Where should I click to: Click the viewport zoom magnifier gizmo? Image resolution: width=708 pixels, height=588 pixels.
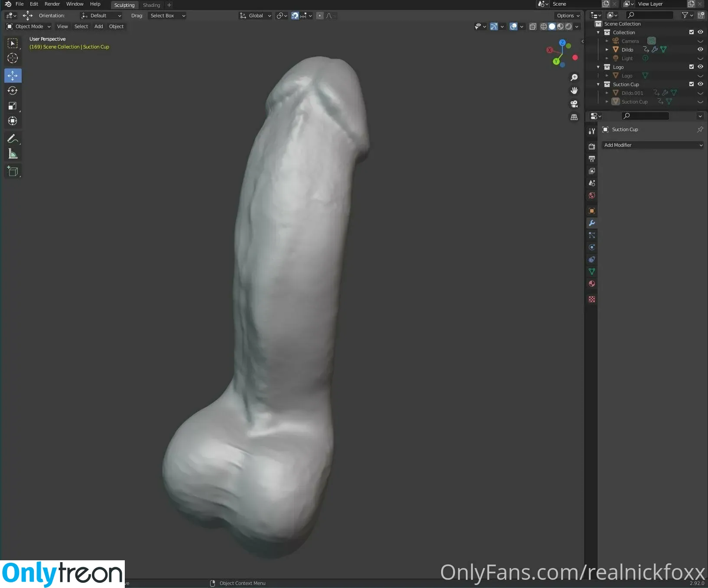tap(574, 78)
